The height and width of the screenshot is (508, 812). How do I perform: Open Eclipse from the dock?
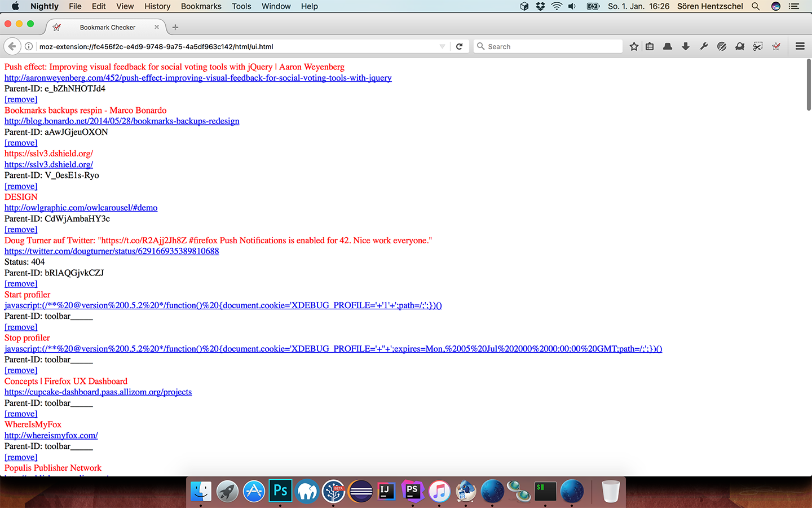(x=360, y=491)
